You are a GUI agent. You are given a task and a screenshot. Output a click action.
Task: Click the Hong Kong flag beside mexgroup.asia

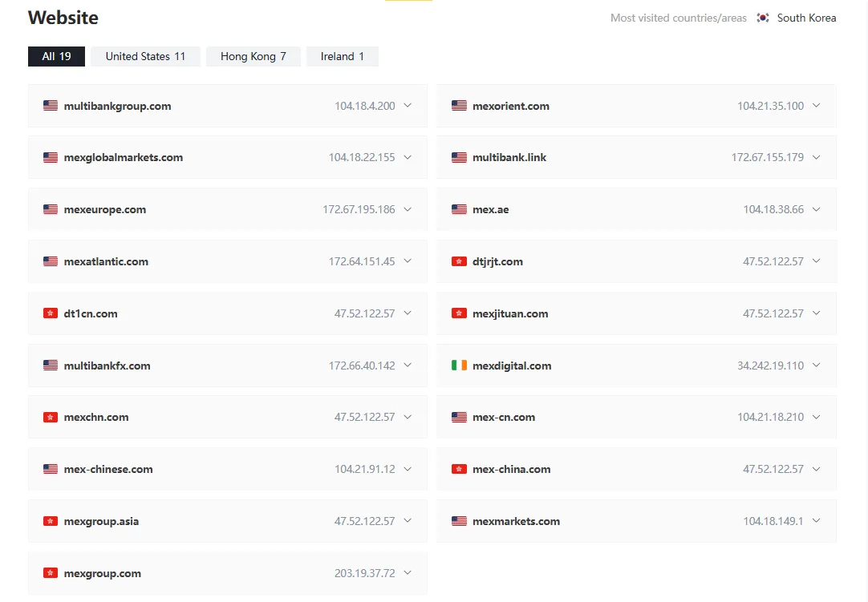[51, 521]
